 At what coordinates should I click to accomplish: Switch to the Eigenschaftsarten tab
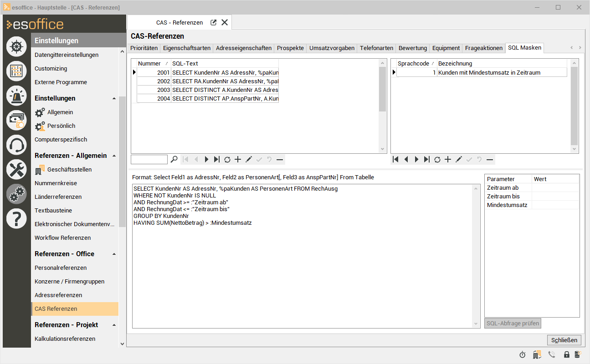(187, 48)
